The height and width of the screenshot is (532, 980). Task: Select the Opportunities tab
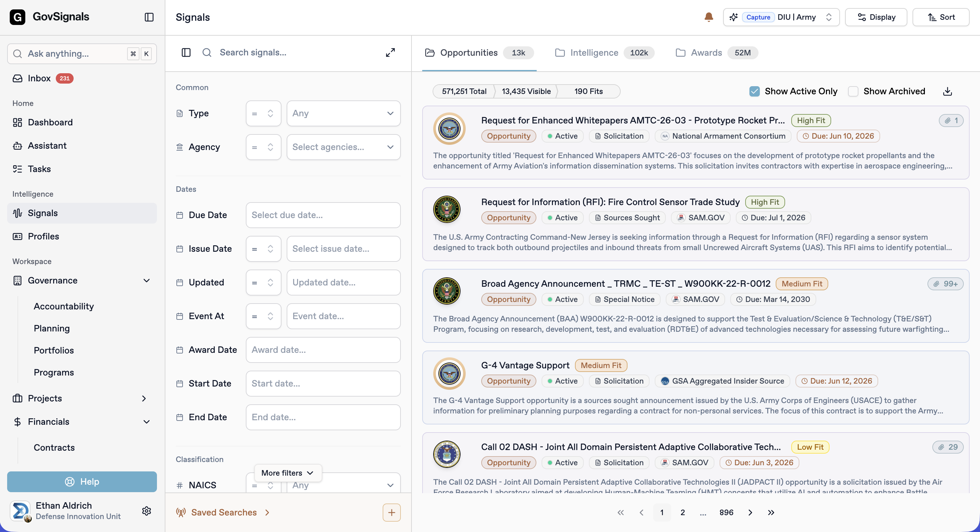pyautogui.click(x=479, y=53)
